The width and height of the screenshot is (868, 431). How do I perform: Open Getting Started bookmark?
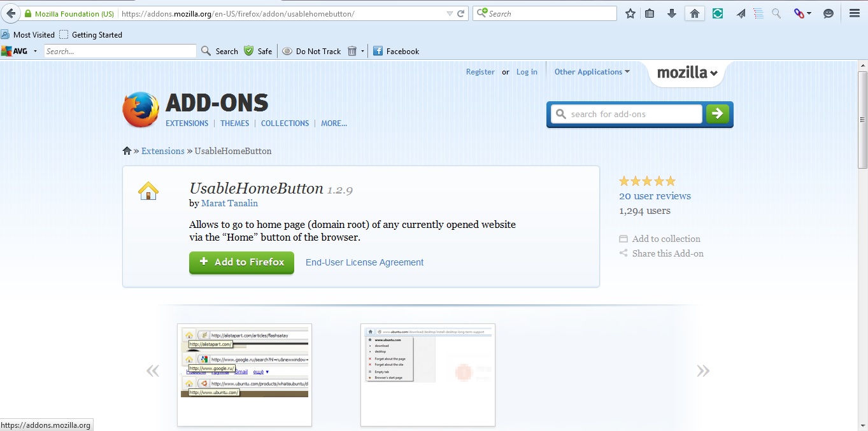pyautogui.click(x=90, y=35)
